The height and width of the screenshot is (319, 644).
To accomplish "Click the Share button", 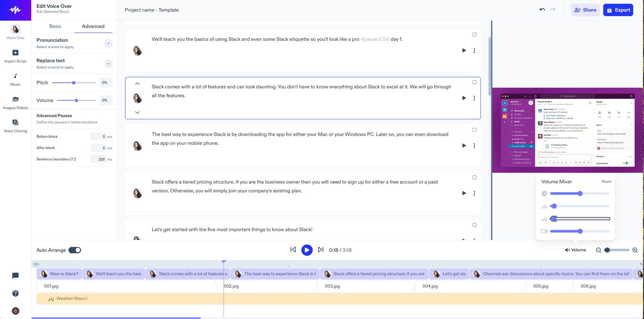I will pos(585,10).
